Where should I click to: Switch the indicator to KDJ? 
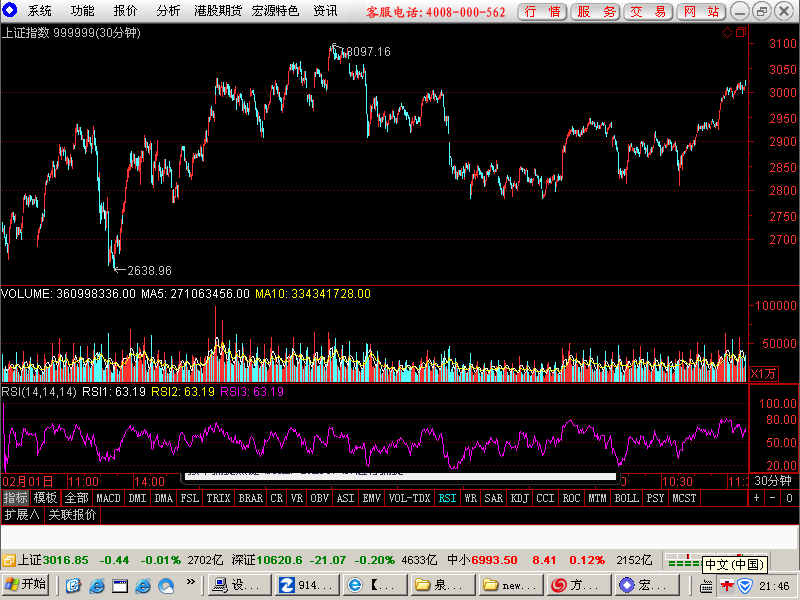(x=519, y=498)
